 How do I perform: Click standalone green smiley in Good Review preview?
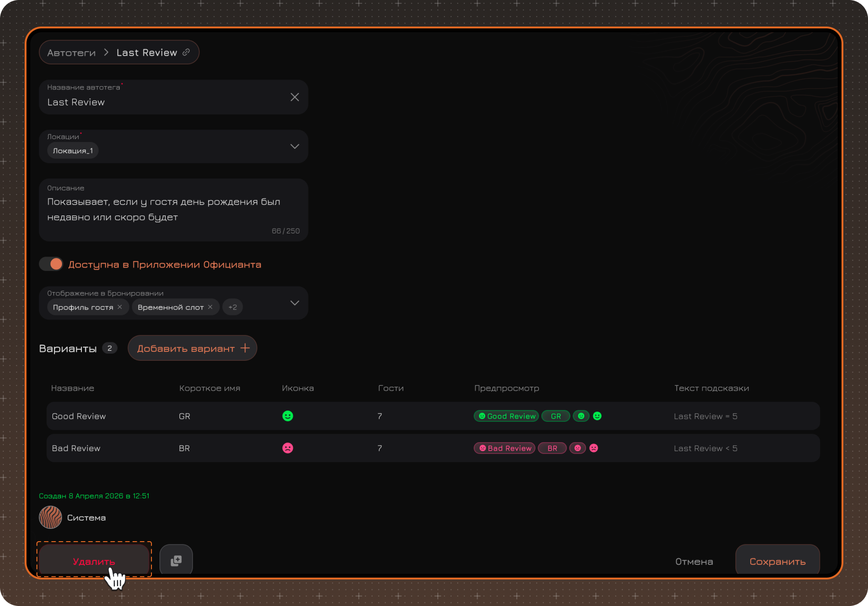point(597,416)
